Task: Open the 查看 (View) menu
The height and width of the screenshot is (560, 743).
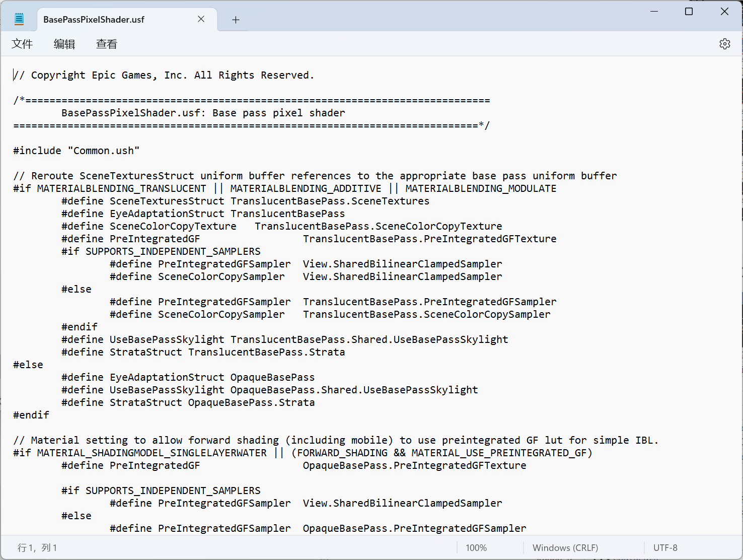Action: tap(107, 44)
